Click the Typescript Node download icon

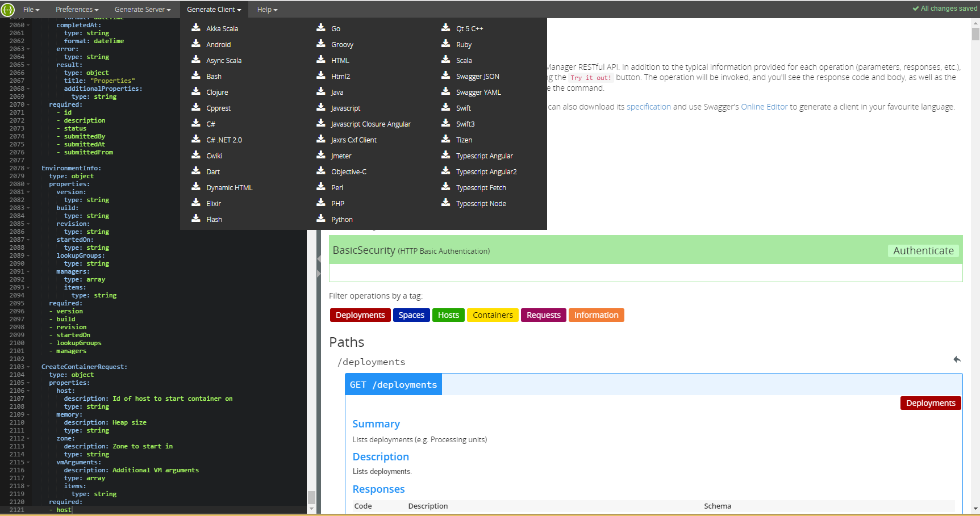(446, 203)
